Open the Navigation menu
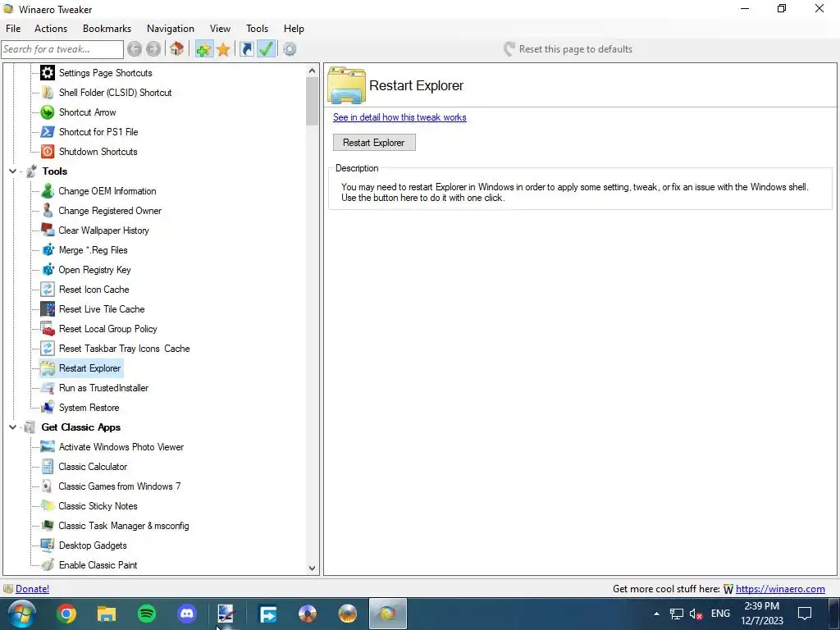This screenshot has width=840, height=630. 171,29
